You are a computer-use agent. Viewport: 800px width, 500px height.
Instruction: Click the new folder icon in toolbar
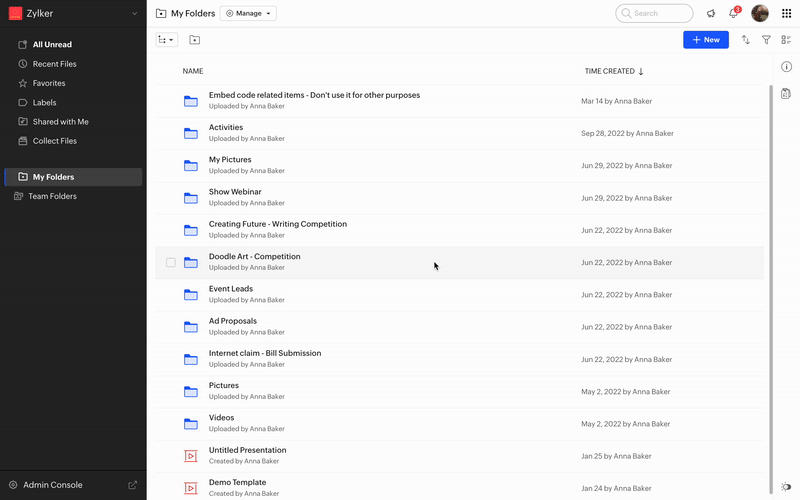click(194, 40)
